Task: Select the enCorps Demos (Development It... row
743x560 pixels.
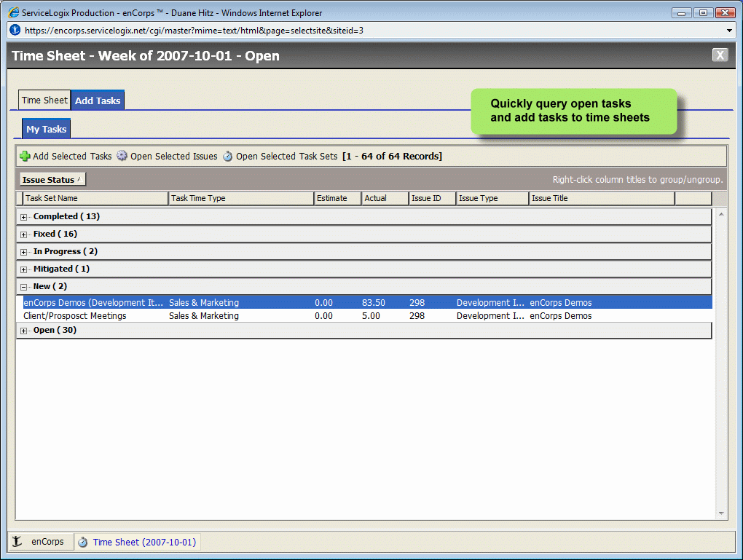Action: (x=364, y=302)
